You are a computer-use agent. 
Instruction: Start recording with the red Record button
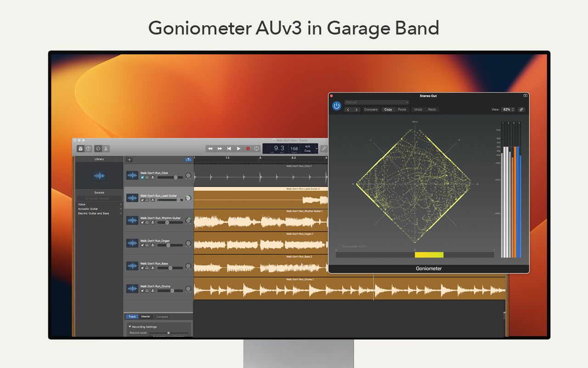[x=248, y=149]
